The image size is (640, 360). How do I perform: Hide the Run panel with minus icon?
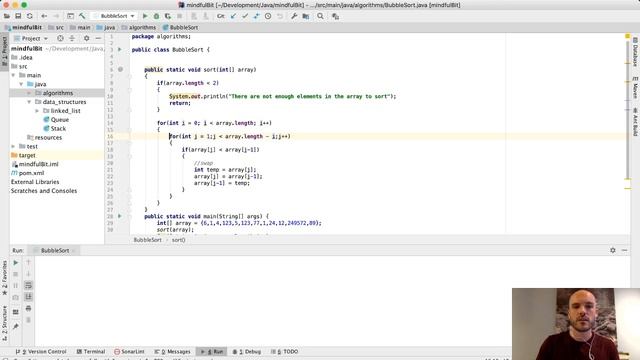(x=624, y=250)
